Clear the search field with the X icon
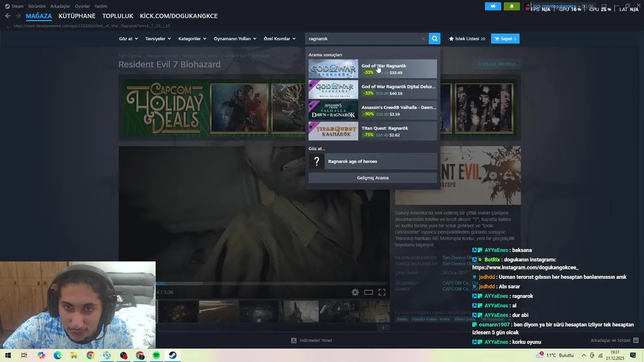 (x=423, y=39)
